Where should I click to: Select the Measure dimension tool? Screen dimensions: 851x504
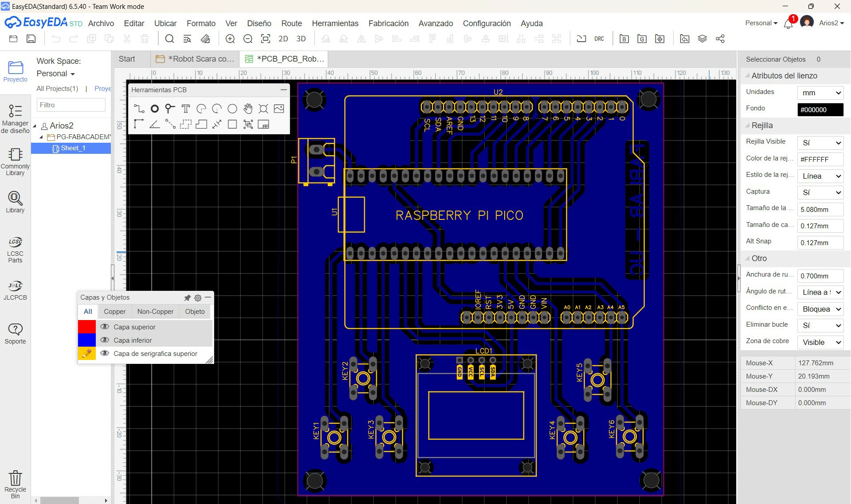(217, 124)
